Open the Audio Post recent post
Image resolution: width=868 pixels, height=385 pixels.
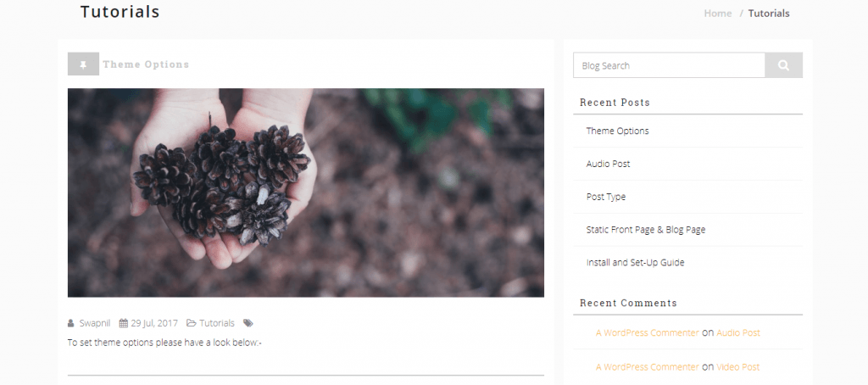(x=608, y=164)
